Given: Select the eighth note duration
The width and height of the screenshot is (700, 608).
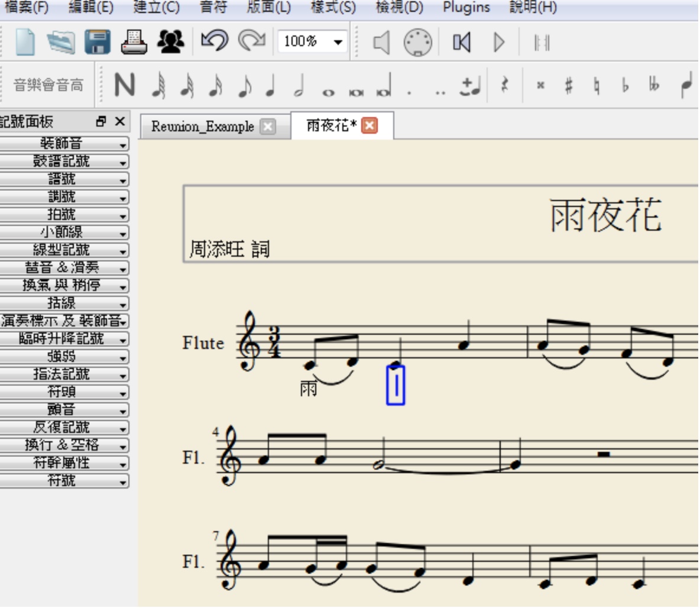Looking at the screenshot, I should tap(244, 85).
